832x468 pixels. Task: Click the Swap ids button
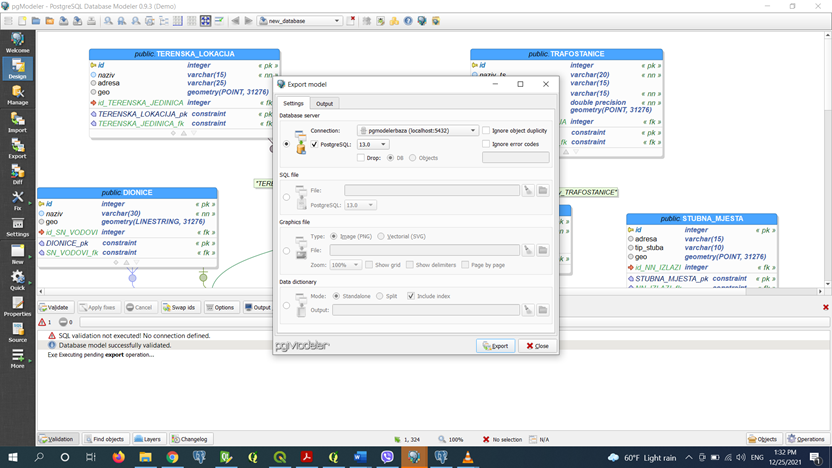179,307
